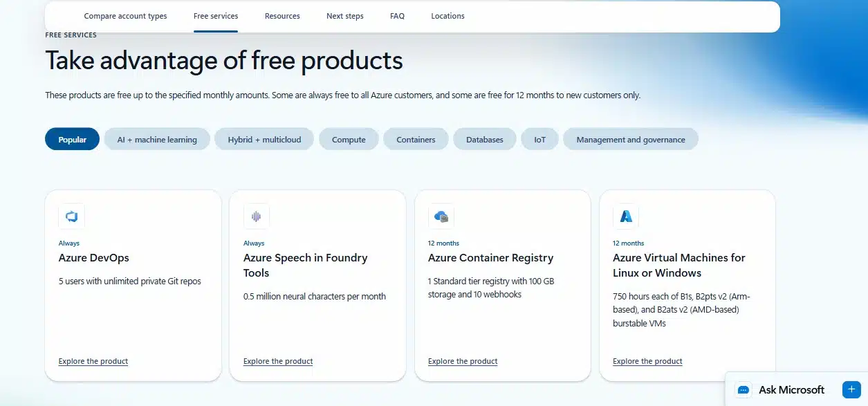Open the Next steps tab
Image resolution: width=868 pixels, height=406 pixels.
[345, 16]
